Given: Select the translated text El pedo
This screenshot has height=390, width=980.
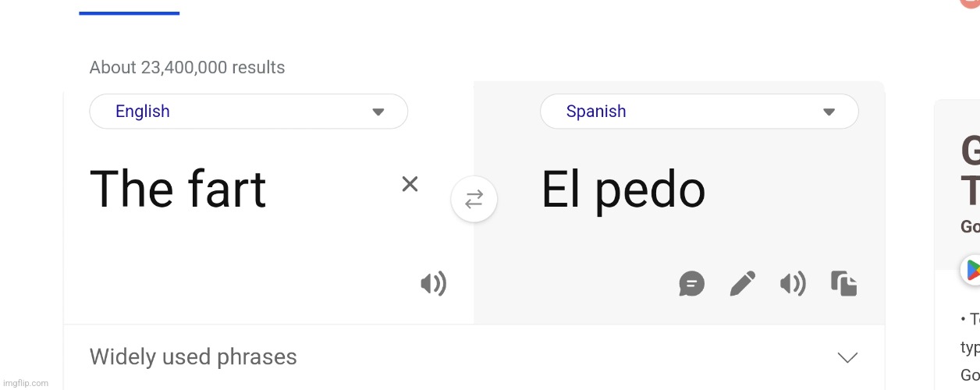Looking at the screenshot, I should [623, 190].
